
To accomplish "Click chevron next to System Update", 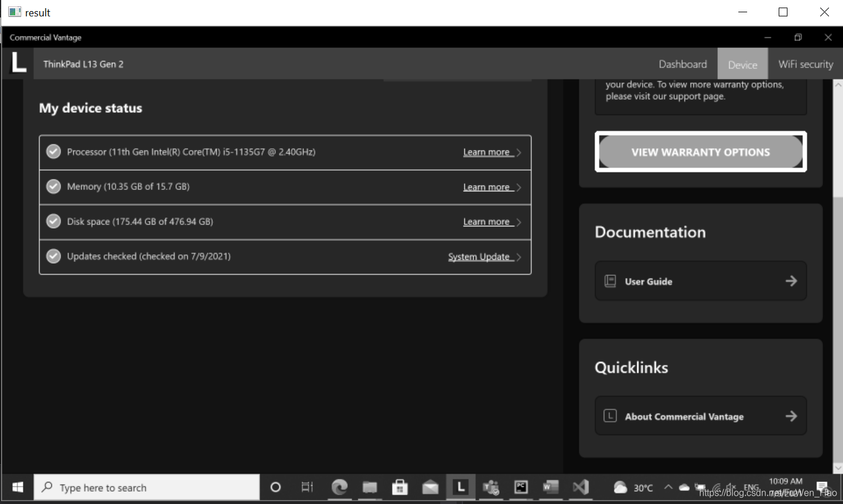I will (x=519, y=257).
